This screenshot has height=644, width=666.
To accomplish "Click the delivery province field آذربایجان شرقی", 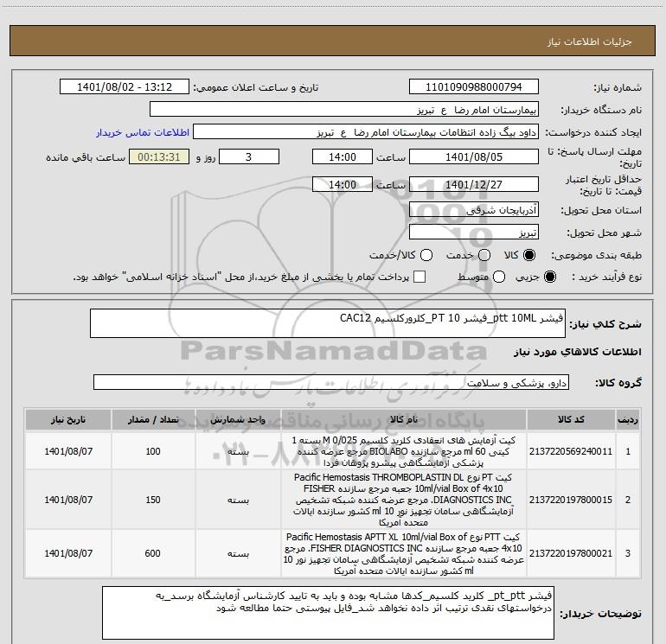I will [474, 210].
